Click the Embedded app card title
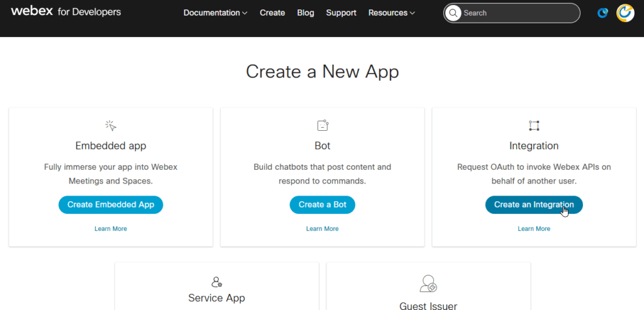The image size is (644, 310). (x=111, y=146)
